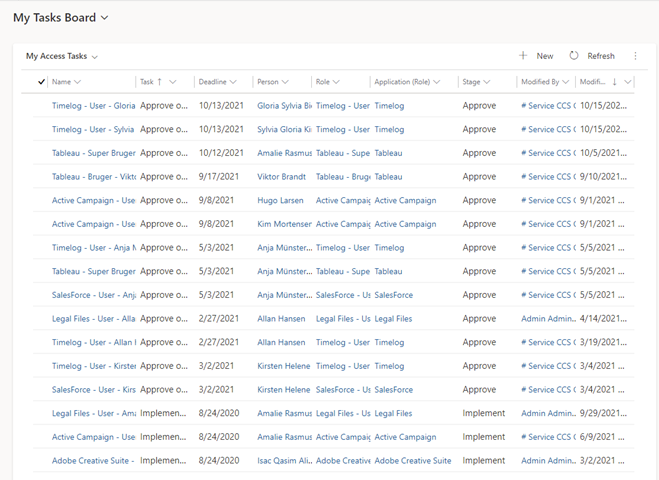This screenshot has width=659, height=480.
Task: Click the plus icon for New
Action: click(x=522, y=56)
